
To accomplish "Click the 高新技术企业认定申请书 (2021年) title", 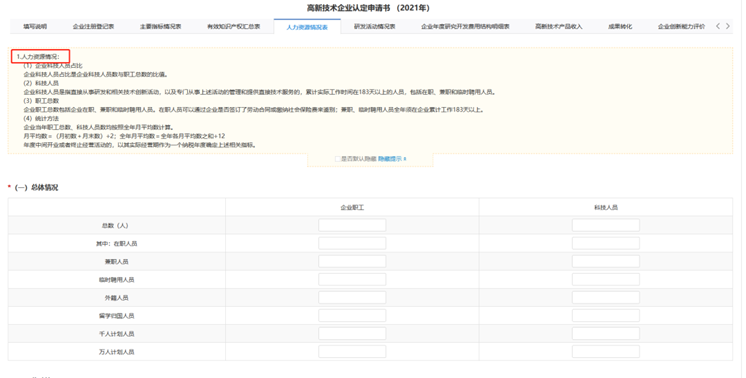I will 368,8.
